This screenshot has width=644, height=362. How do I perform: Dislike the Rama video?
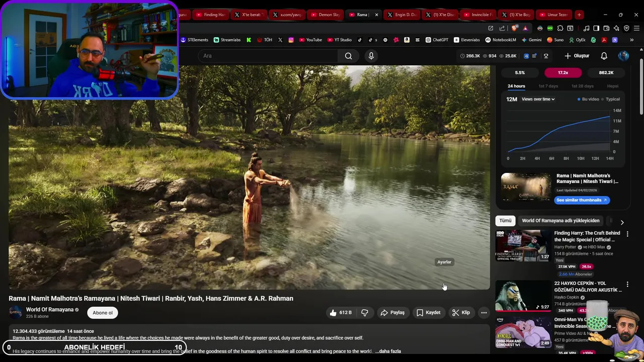[365, 313]
